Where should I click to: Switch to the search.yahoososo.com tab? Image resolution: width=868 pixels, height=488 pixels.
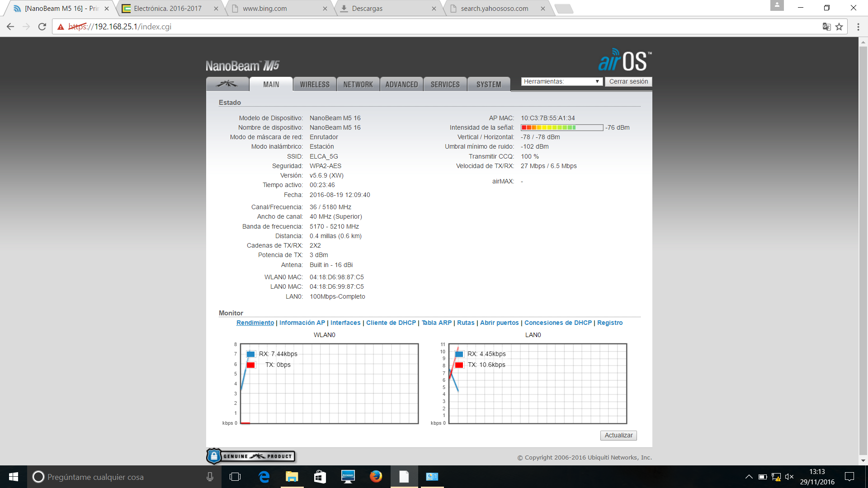pyautogui.click(x=498, y=8)
